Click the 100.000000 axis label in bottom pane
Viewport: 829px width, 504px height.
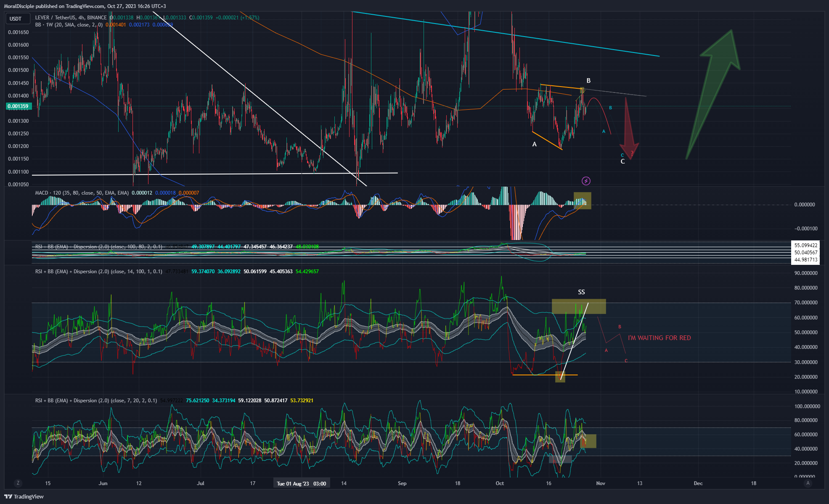pyautogui.click(x=807, y=406)
